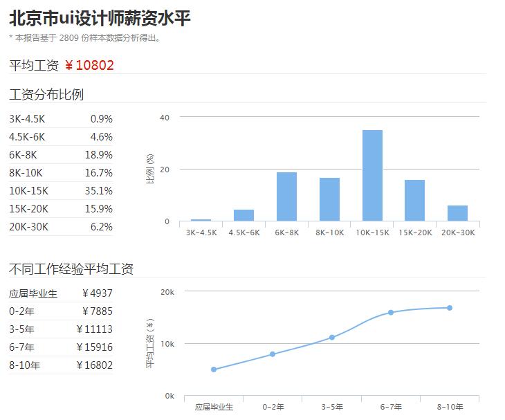Screen dimensions: 505x420
Task: Select the 8-10年 row label in table
Action: pyautogui.click(x=24, y=365)
